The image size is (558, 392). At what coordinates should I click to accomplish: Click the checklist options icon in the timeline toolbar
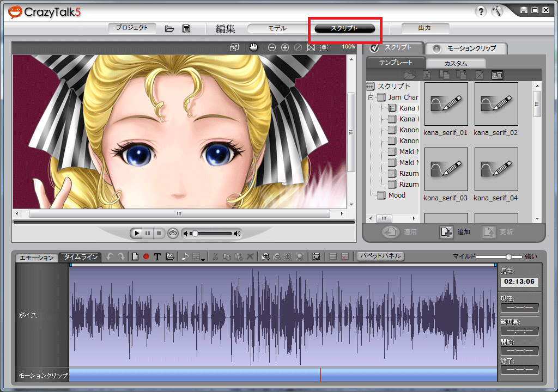(x=316, y=256)
